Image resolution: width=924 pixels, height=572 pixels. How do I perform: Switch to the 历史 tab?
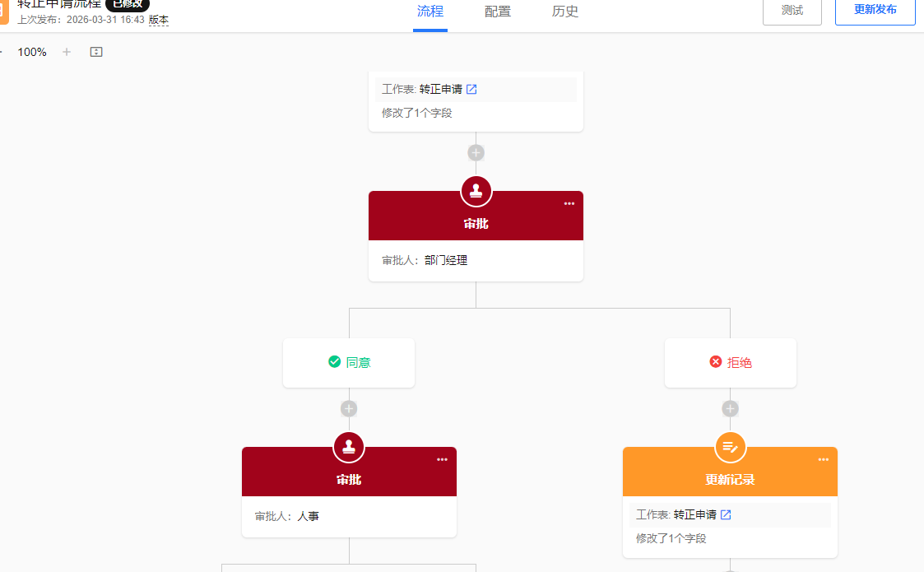click(x=565, y=12)
